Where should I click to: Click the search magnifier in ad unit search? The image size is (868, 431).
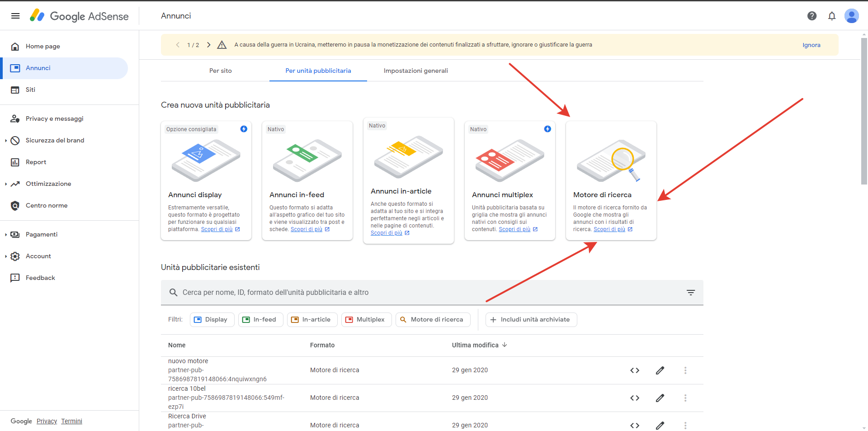click(173, 293)
